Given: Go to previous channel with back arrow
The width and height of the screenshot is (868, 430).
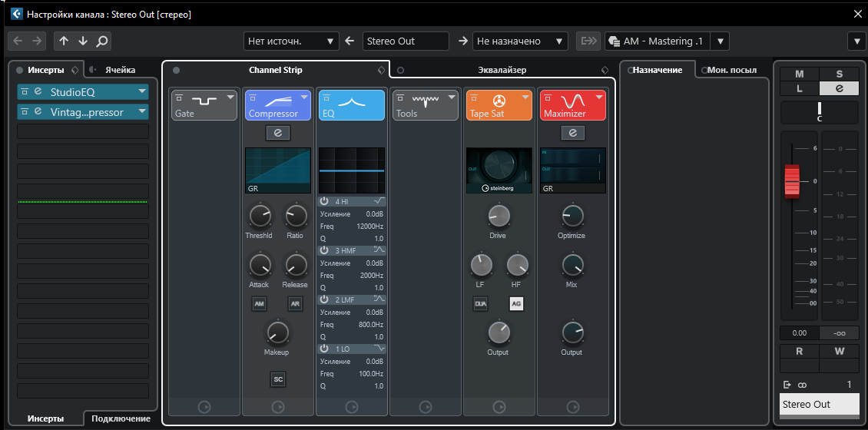Looking at the screenshot, I should 18,41.
